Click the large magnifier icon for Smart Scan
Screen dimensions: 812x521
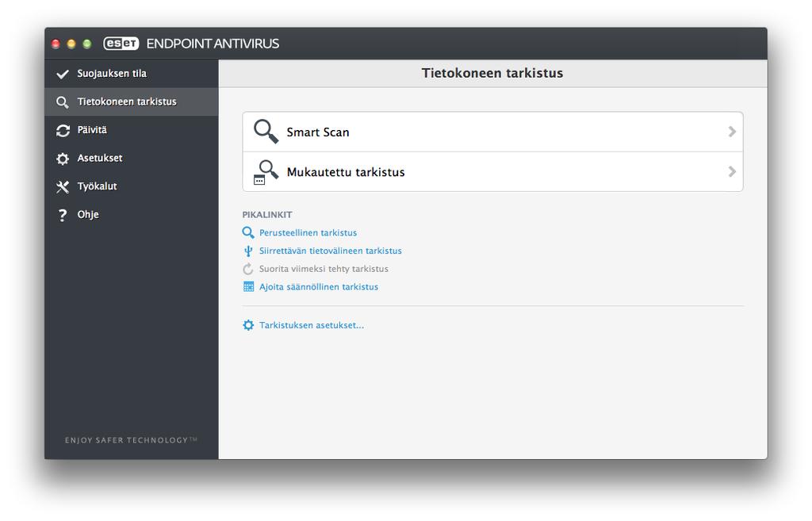tap(266, 132)
